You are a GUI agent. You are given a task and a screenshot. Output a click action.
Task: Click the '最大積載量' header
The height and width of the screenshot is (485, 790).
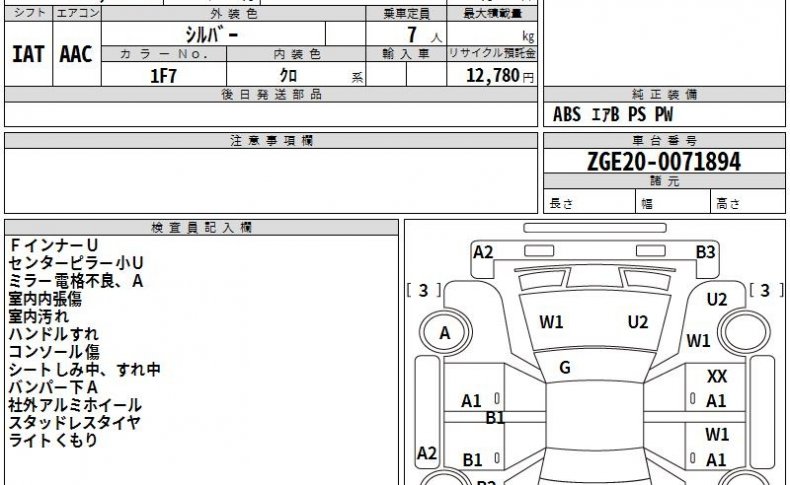pyautogui.click(x=492, y=14)
